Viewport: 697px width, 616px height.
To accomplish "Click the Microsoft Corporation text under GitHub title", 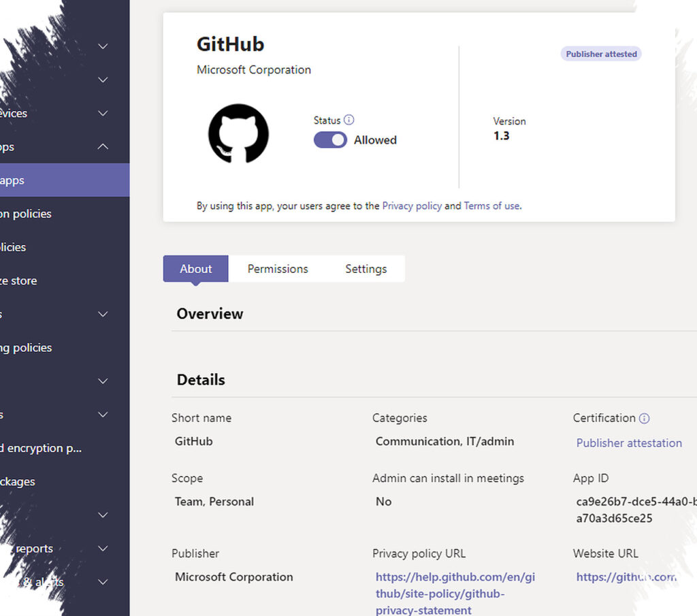I will tap(254, 70).
